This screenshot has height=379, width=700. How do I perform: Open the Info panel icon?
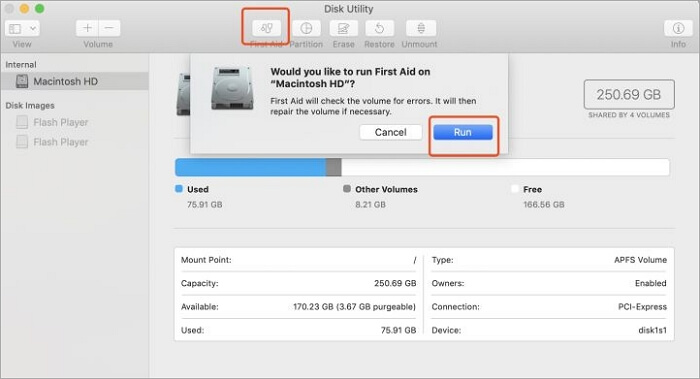pyautogui.click(x=678, y=28)
